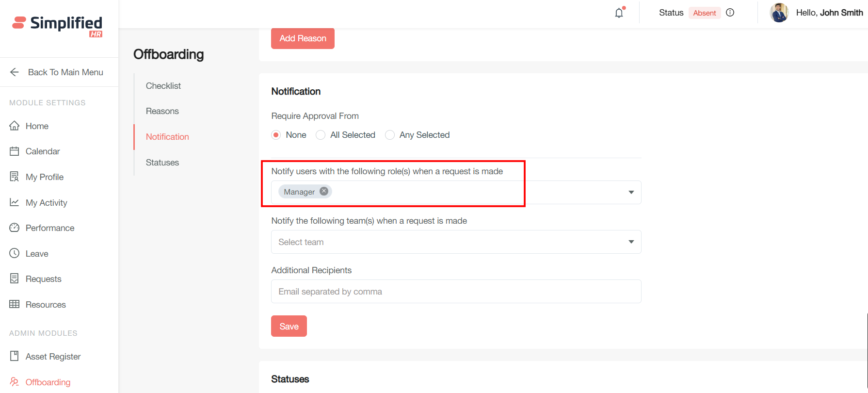The height and width of the screenshot is (393, 868).
Task: Click the Asset Register icon
Action: click(15, 356)
